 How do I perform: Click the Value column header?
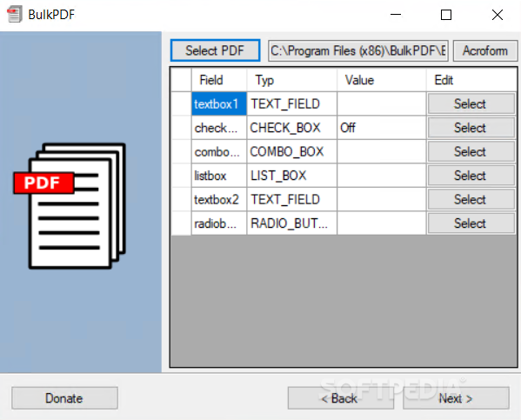click(382, 80)
